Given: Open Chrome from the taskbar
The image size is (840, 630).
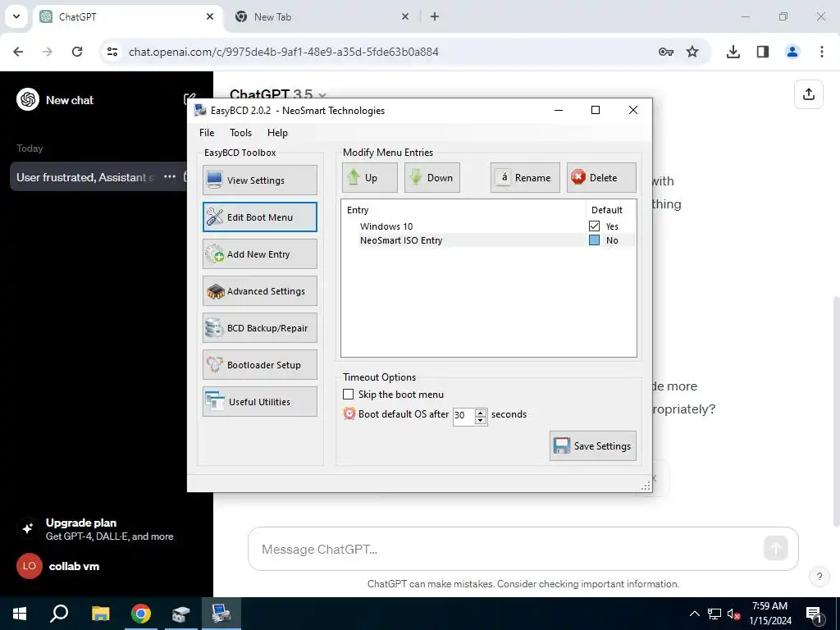Looking at the screenshot, I should point(141,614).
